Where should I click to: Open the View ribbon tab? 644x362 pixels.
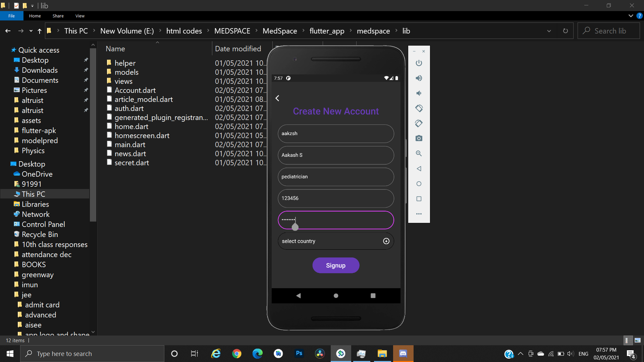[80, 16]
